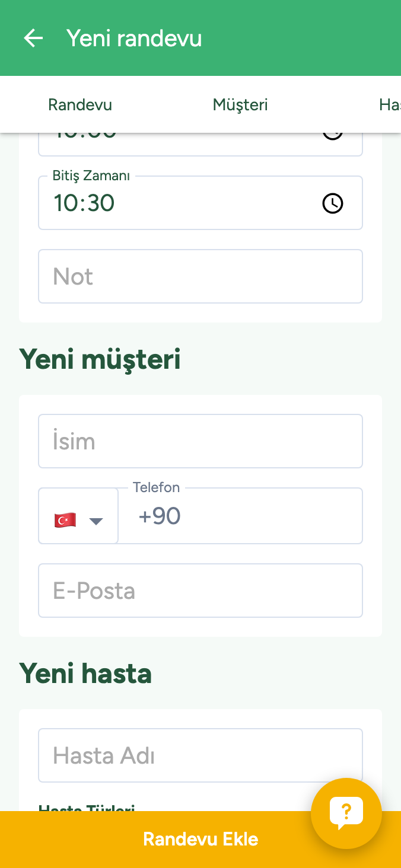Screen dimensions: 401x868
Task: Open the clock picker for Bitiş Zamanı
Action: tap(332, 203)
